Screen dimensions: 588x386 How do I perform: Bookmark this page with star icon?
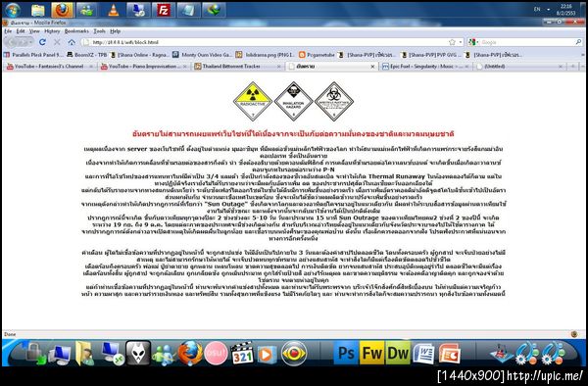click(x=452, y=42)
